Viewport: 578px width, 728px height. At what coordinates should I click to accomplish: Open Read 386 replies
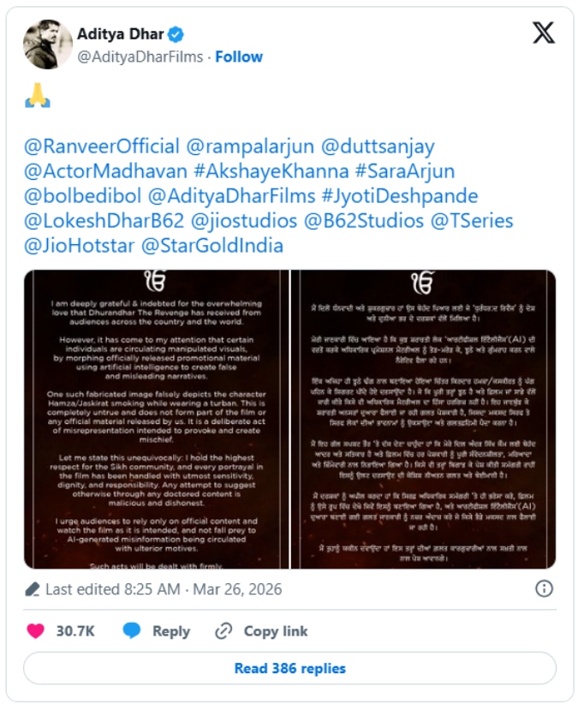[x=289, y=668]
